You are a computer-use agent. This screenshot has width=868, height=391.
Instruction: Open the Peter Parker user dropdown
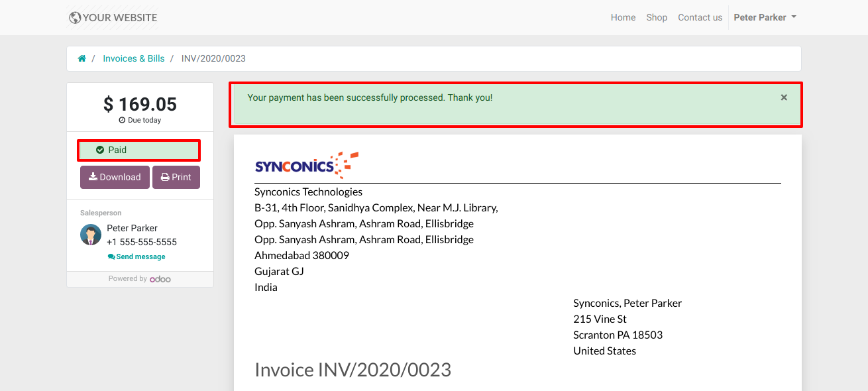[x=765, y=17]
